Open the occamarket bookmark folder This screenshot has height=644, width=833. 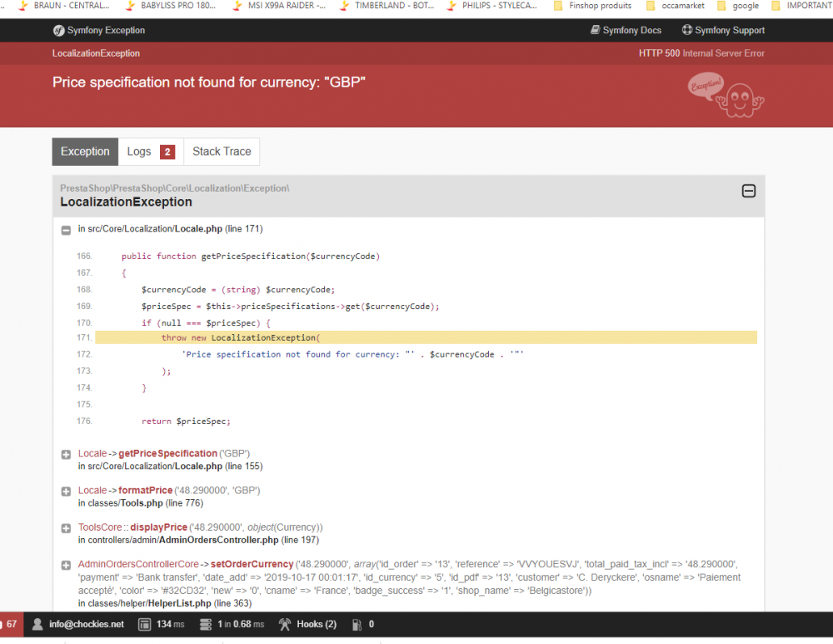tap(676, 5)
